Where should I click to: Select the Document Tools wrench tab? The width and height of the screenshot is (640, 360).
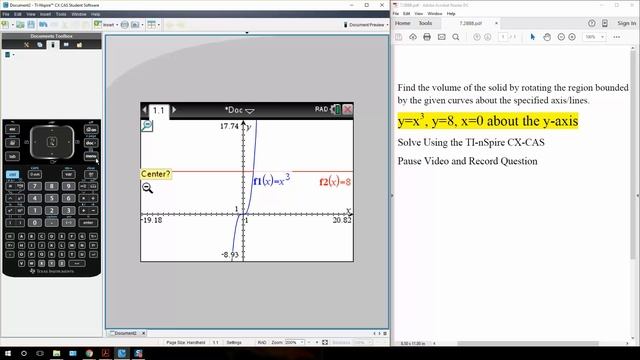point(27,44)
